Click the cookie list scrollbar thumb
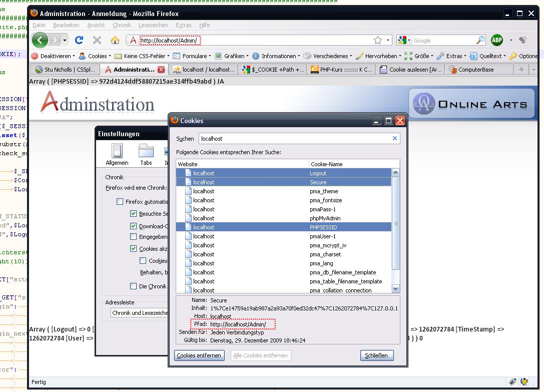The image size is (544, 392). (395, 223)
